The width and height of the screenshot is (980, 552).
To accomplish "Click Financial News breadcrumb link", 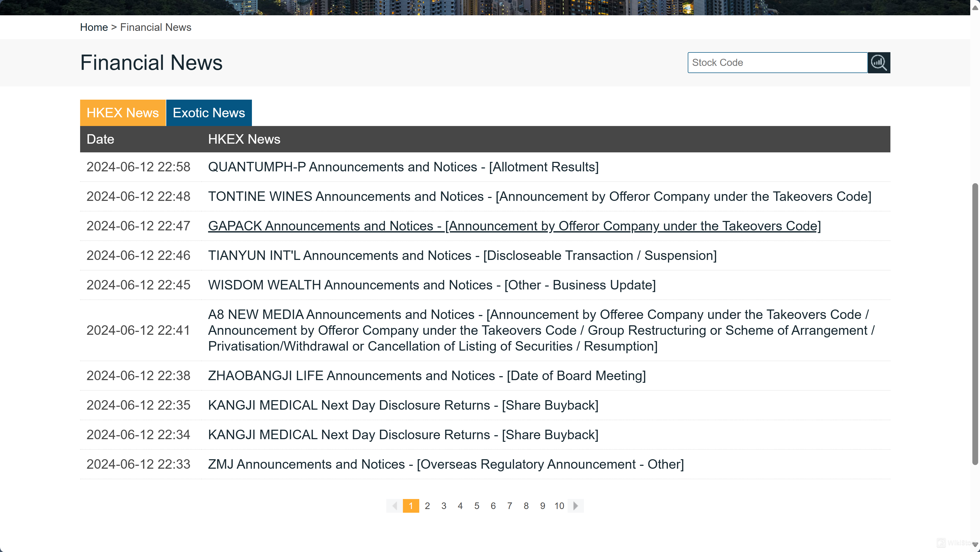I will (x=155, y=27).
